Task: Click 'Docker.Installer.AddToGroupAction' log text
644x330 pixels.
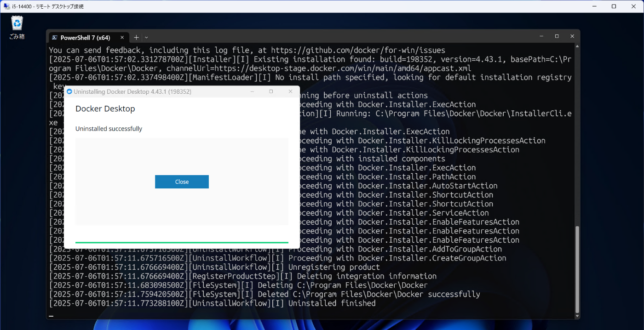Action: (430, 249)
